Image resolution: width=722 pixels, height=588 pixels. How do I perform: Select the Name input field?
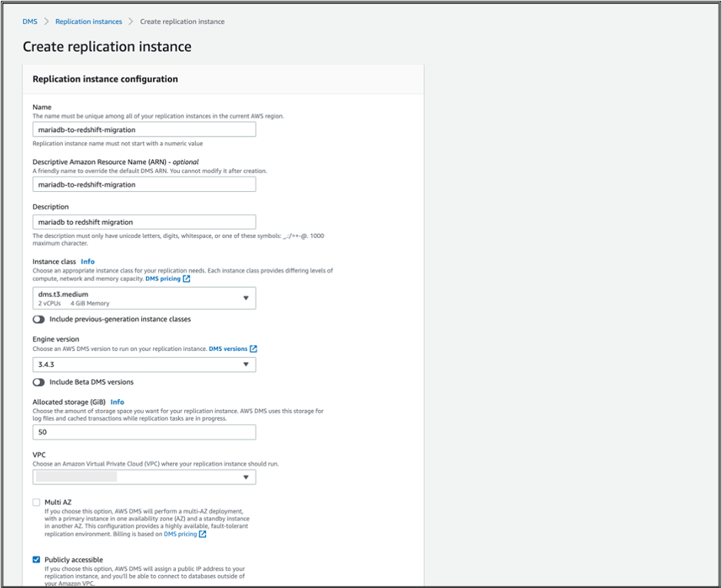tap(144, 129)
